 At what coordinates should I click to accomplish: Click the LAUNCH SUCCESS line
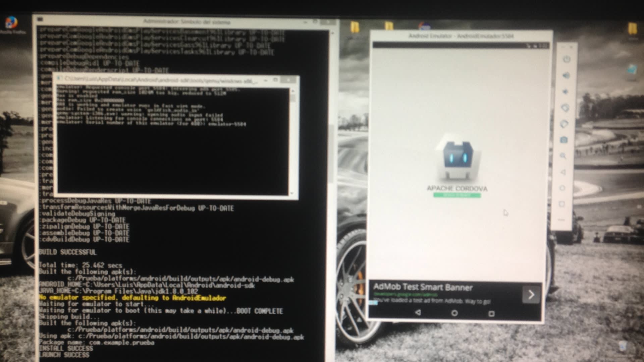tap(64, 355)
